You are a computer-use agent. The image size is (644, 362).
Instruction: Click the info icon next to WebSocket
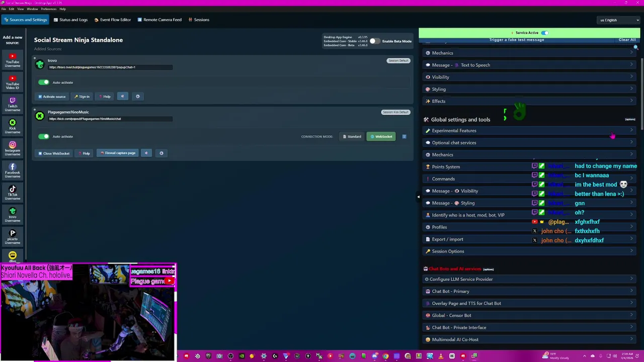[404, 136]
